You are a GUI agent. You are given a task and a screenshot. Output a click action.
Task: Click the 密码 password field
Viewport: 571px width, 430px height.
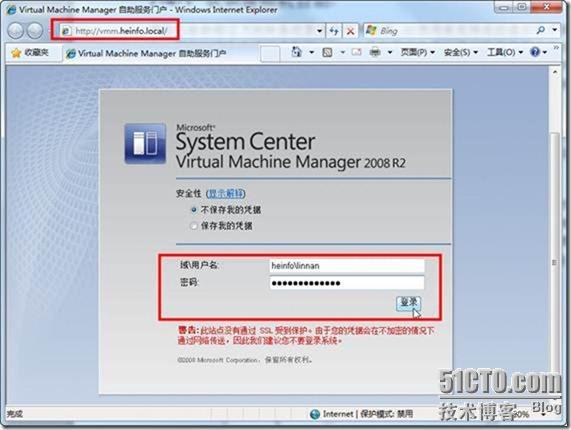tap(347, 283)
